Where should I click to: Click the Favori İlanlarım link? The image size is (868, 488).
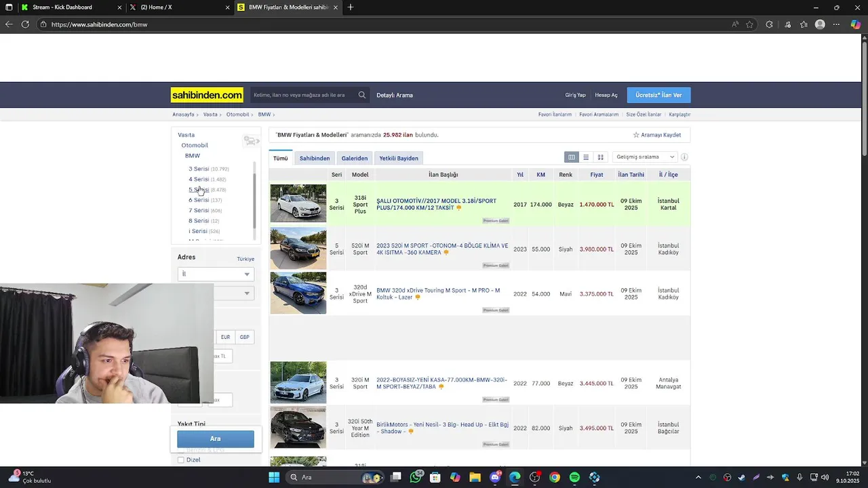[555, 115]
